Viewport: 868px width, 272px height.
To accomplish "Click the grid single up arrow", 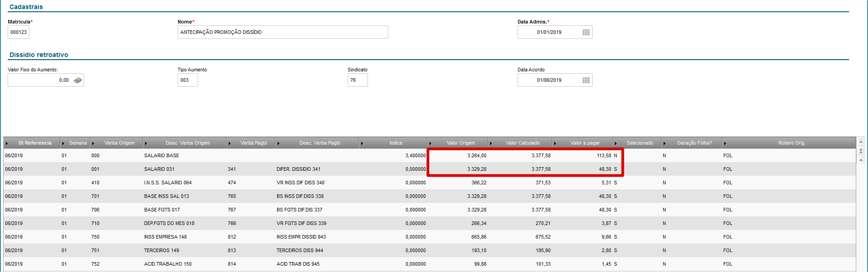I will coord(861,159).
